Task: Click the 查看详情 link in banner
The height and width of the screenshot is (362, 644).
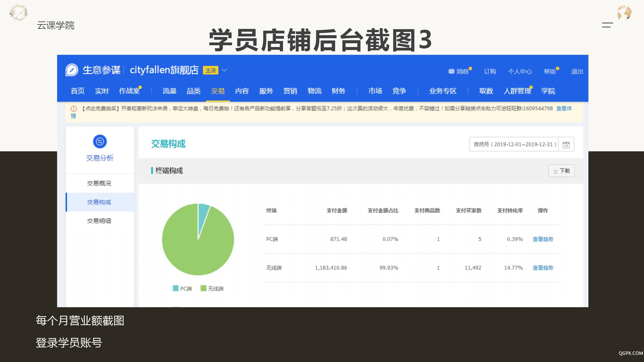Action: [x=564, y=109]
